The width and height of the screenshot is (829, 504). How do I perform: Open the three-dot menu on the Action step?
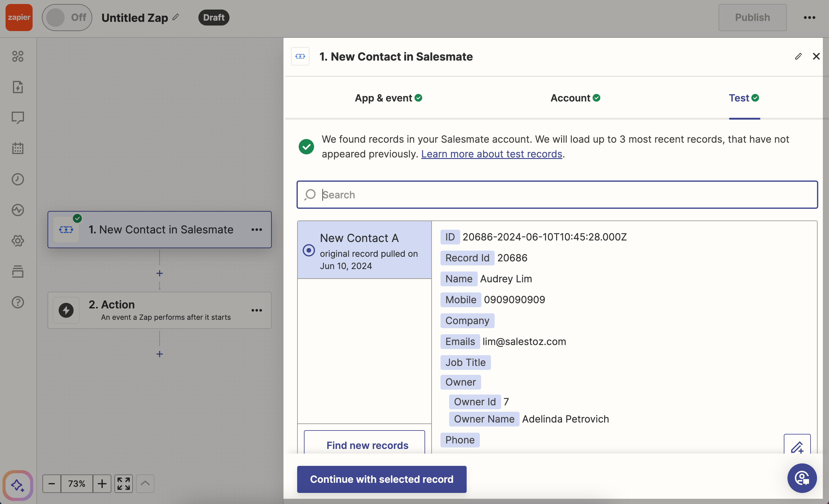pos(256,310)
